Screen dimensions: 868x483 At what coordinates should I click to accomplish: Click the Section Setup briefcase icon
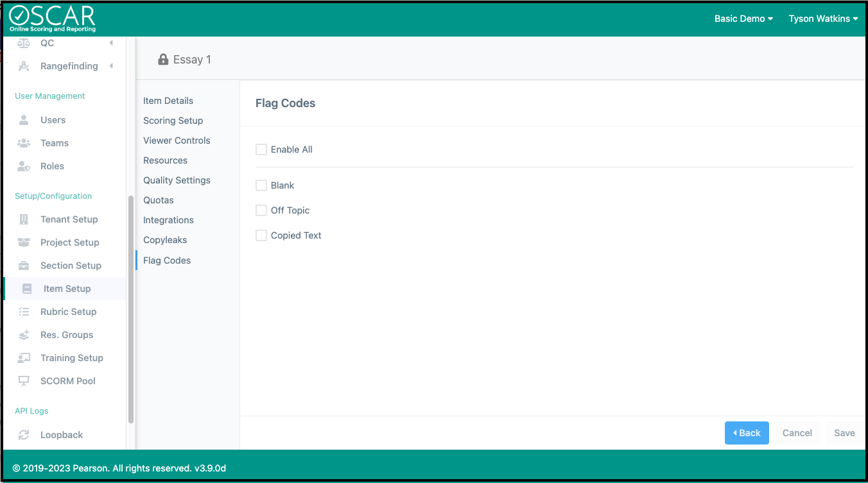tap(24, 266)
